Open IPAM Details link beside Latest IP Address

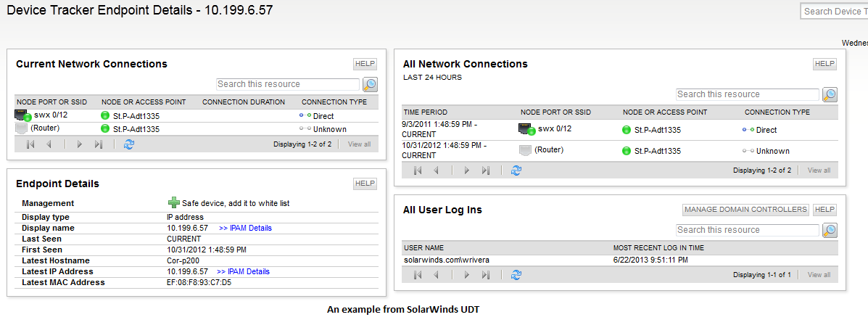243,272
